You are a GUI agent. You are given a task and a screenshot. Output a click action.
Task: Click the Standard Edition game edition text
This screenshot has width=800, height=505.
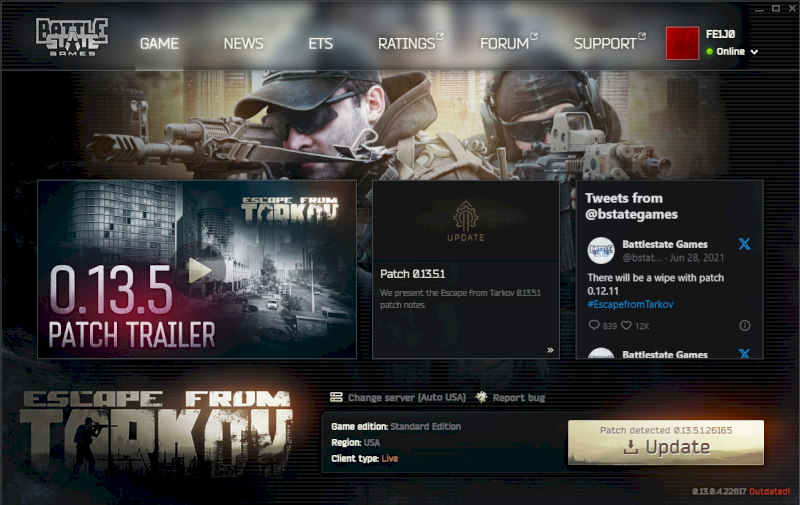pyautogui.click(x=426, y=426)
